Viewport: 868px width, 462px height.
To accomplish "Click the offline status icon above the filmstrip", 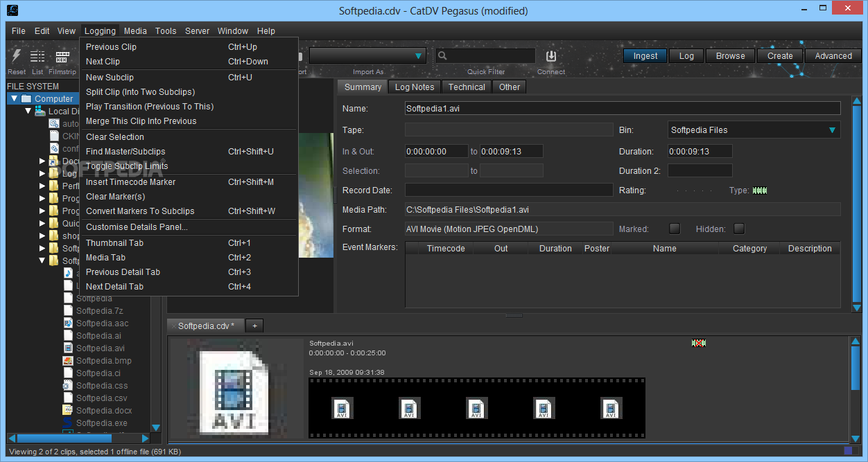I will pyautogui.click(x=699, y=343).
